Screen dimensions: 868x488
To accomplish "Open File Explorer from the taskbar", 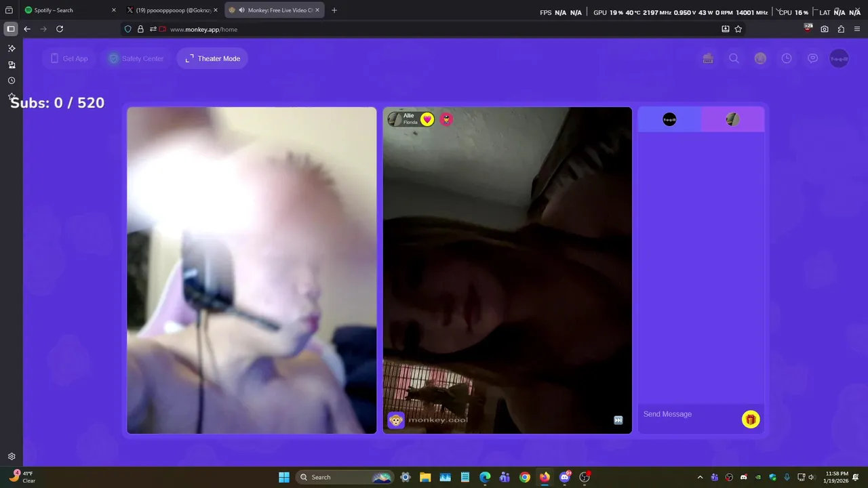I will 425,477.
